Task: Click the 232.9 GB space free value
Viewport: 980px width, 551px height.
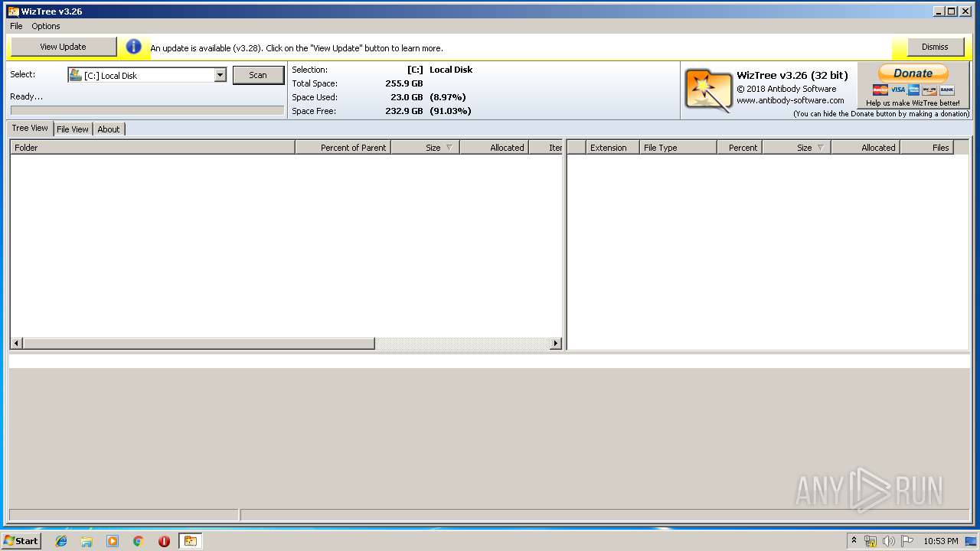Action: click(x=404, y=111)
